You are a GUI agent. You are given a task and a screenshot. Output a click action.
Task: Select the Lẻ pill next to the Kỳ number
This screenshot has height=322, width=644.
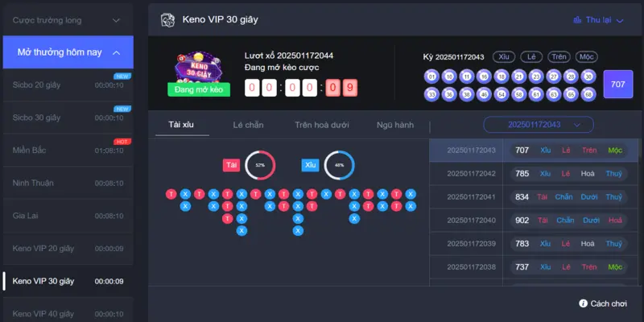click(x=530, y=57)
